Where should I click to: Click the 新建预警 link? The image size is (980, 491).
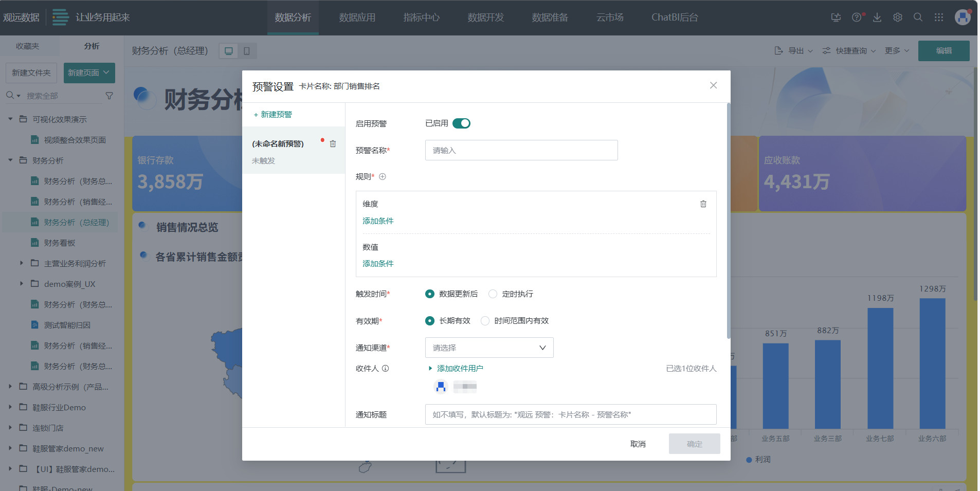[x=273, y=114]
